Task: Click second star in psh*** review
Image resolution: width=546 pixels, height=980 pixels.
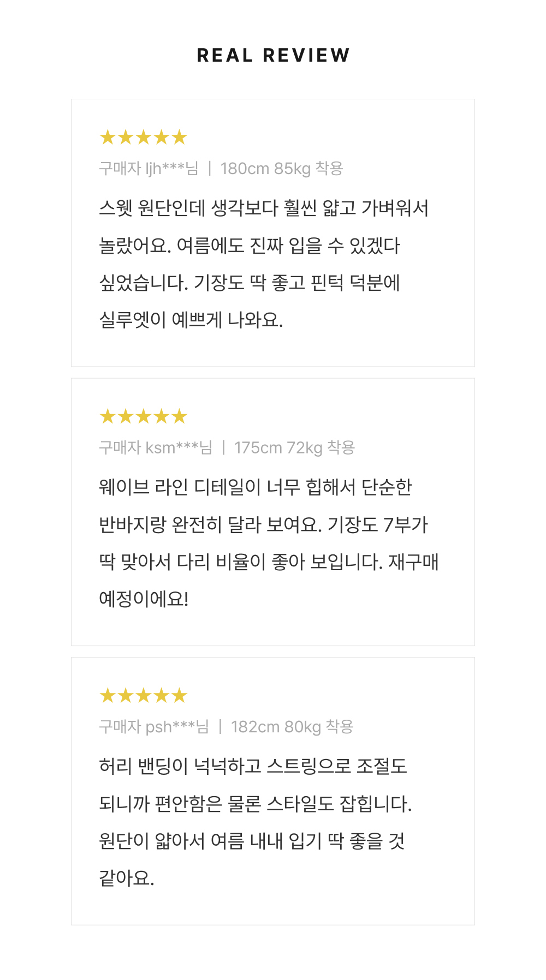Action: [x=126, y=695]
